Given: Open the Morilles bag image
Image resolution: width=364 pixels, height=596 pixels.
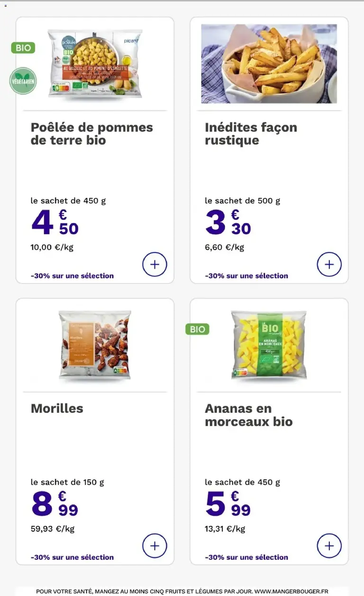Looking at the screenshot, I should (x=95, y=345).
